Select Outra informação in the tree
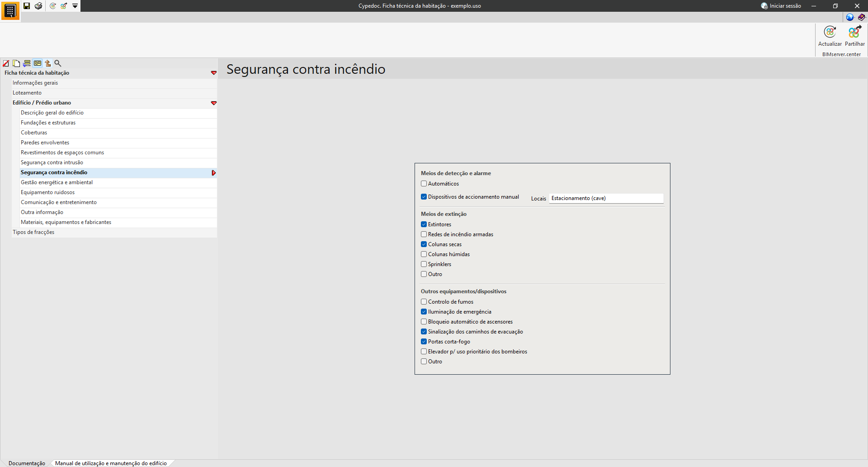 pos(42,212)
